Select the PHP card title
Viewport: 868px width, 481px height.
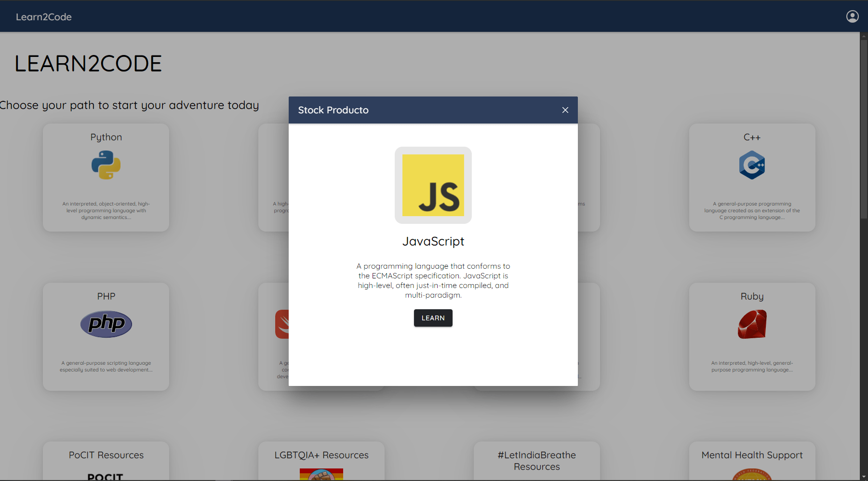click(106, 296)
